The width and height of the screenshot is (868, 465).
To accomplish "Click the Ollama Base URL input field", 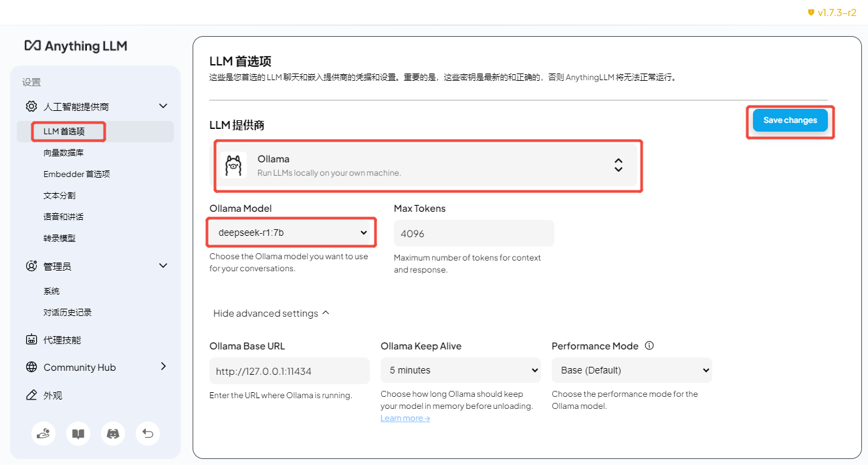I will (x=290, y=371).
